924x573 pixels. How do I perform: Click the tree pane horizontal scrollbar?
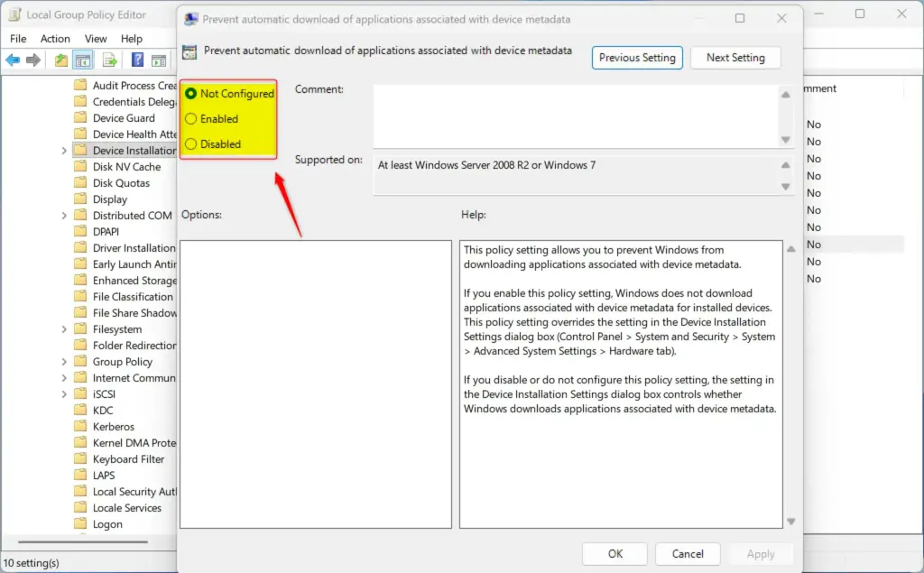coord(82,541)
